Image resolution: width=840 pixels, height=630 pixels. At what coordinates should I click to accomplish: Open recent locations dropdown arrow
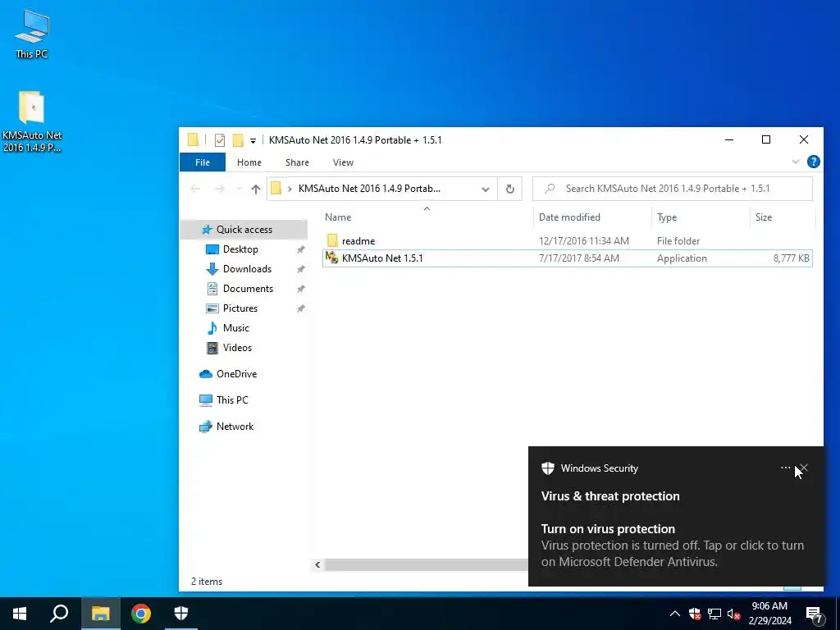click(x=239, y=189)
